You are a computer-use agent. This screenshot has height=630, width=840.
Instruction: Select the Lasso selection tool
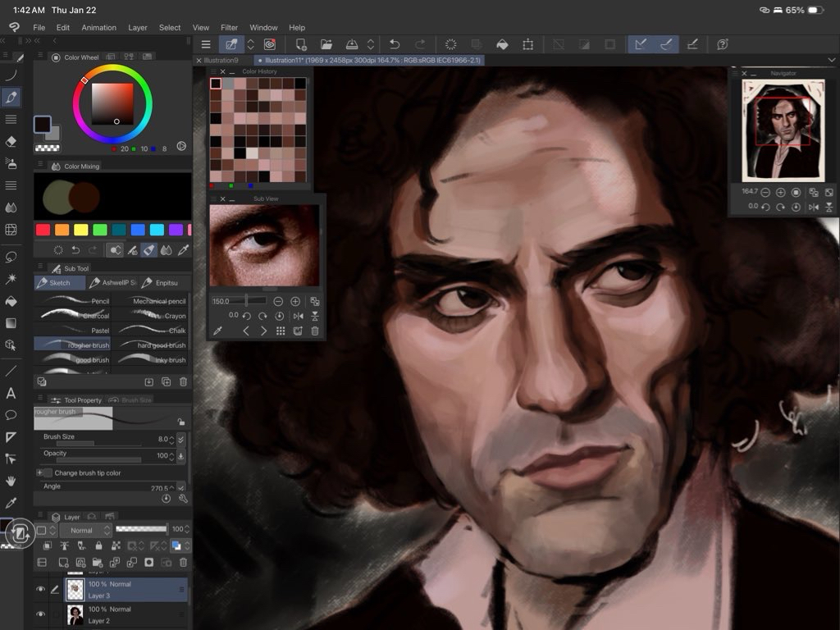[11, 257]
